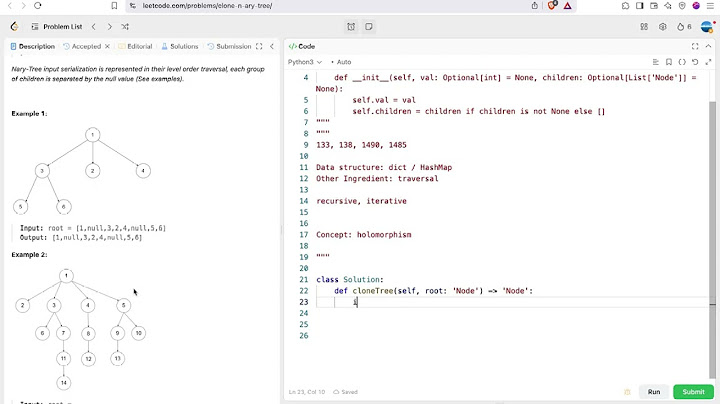
Task: Click line 17 Concept: holomorphism
Action: tap(364, 235)
